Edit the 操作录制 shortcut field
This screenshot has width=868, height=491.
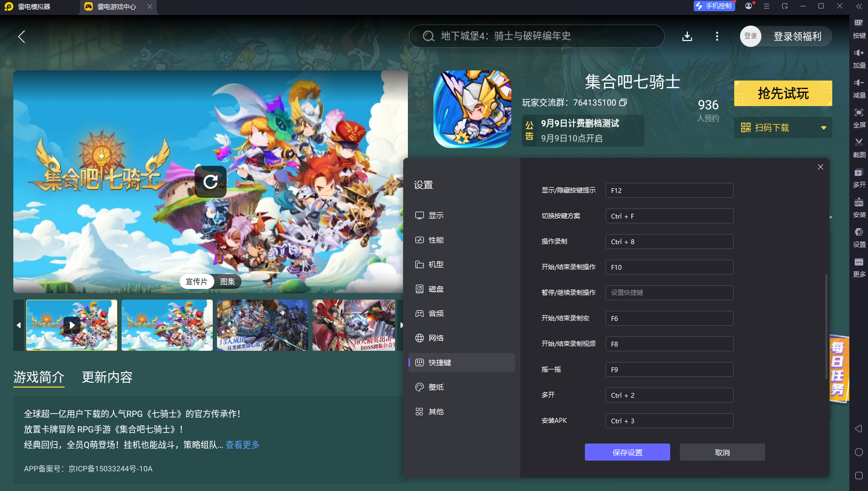click(x=669, y=242)
